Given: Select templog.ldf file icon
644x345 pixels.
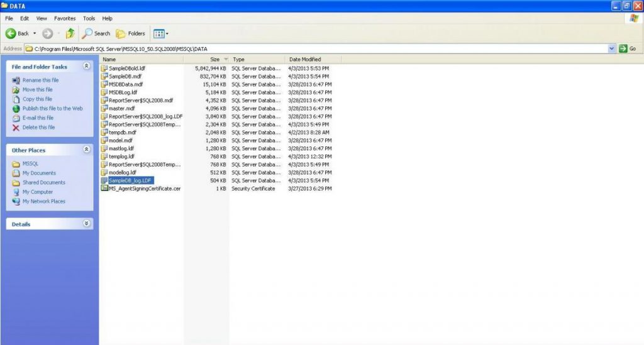Looking at the screenshot, I should tap(104, 156).
